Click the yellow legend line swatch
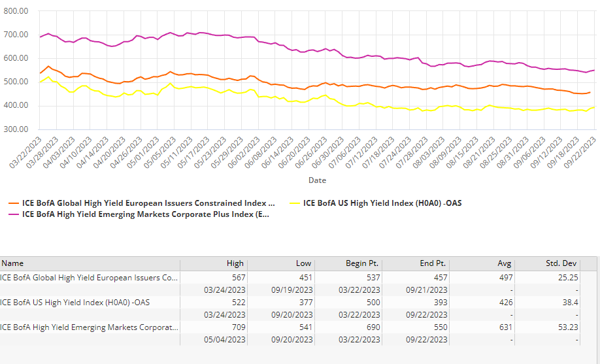The image size is (600, 364). click(x=295, y=203)
